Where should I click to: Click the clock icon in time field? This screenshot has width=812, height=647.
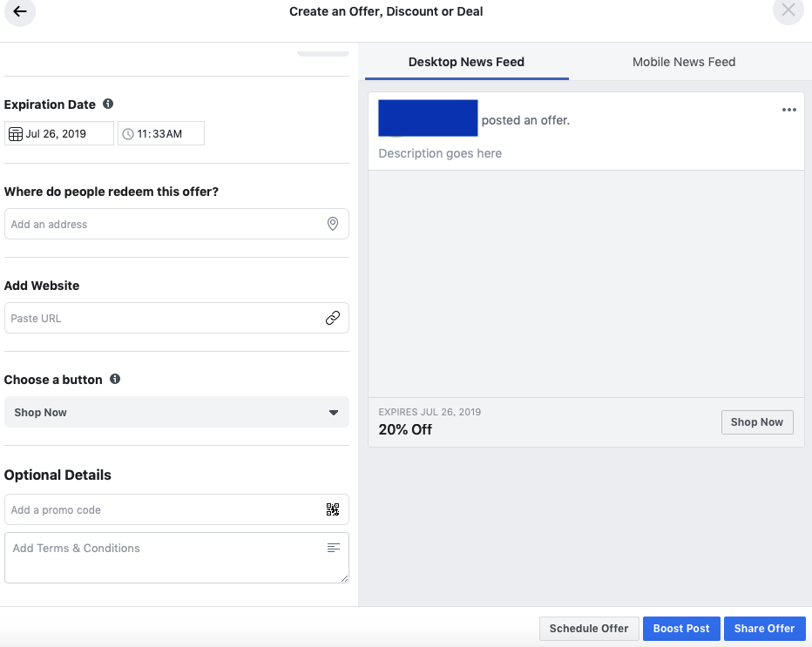pos(128,134)
